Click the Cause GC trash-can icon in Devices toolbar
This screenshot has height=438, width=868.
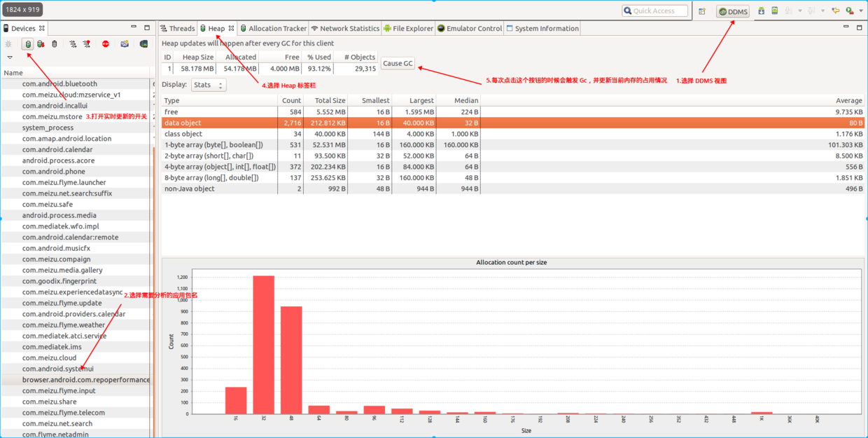[55, 44]
